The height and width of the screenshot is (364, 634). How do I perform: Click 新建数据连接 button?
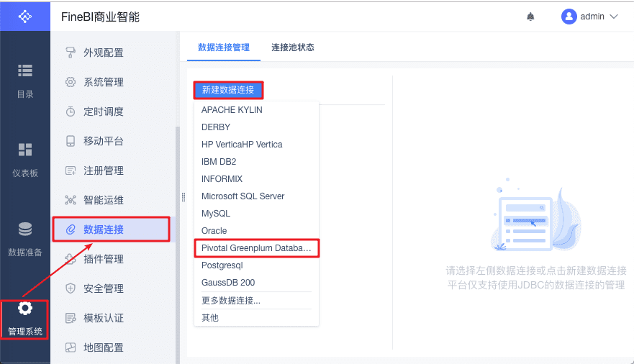point(228,90)
